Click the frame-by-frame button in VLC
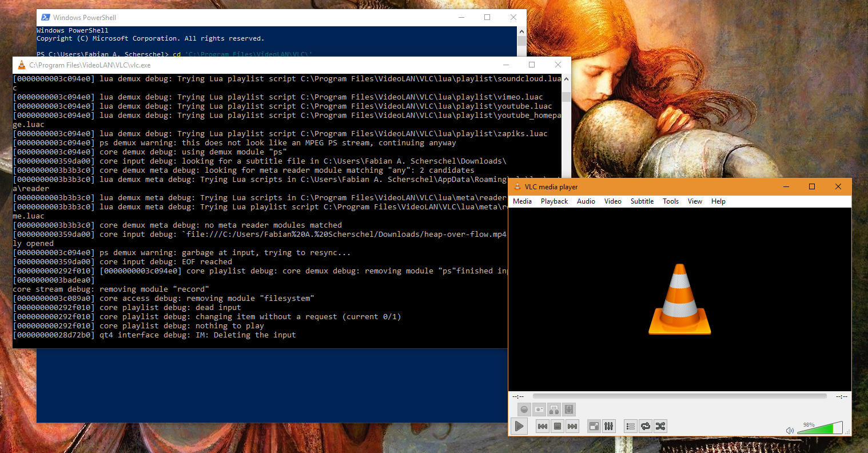 tap(569, 410)
